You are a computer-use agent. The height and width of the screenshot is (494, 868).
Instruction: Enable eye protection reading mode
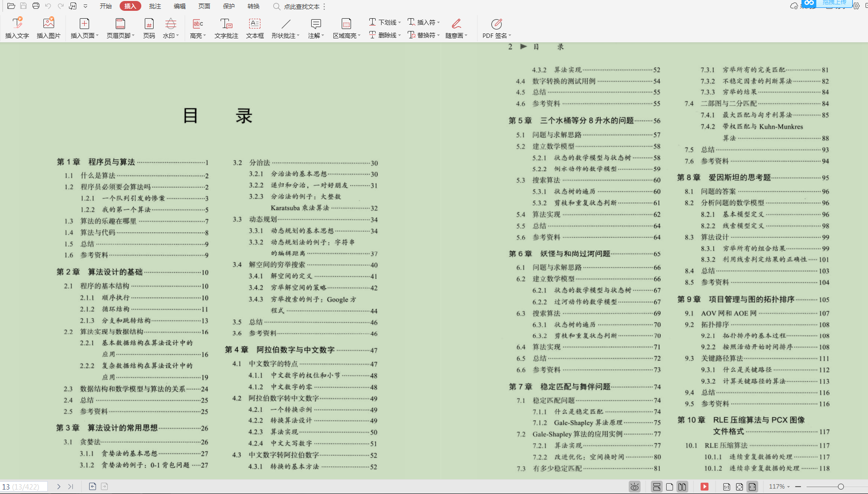point(635,486)
